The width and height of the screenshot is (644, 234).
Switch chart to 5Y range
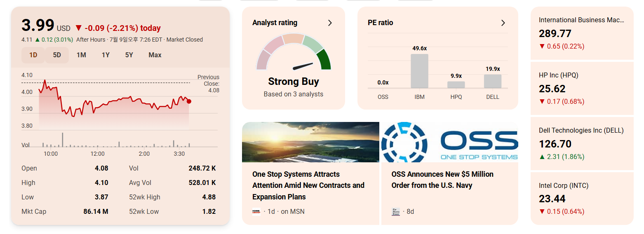click(x=129, y=55)
